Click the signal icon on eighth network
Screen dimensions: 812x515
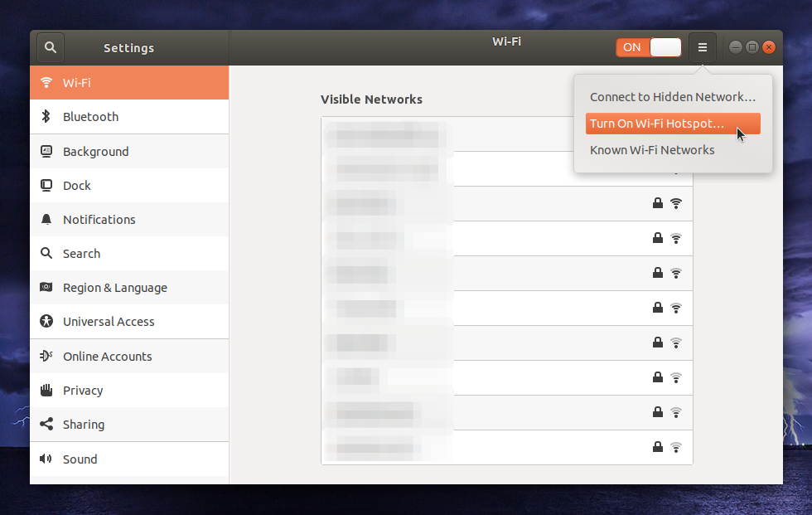click(676, 377)
